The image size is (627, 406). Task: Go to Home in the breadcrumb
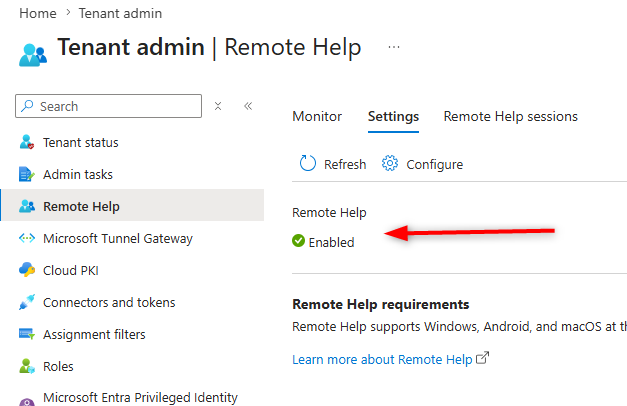pos(38,13)
